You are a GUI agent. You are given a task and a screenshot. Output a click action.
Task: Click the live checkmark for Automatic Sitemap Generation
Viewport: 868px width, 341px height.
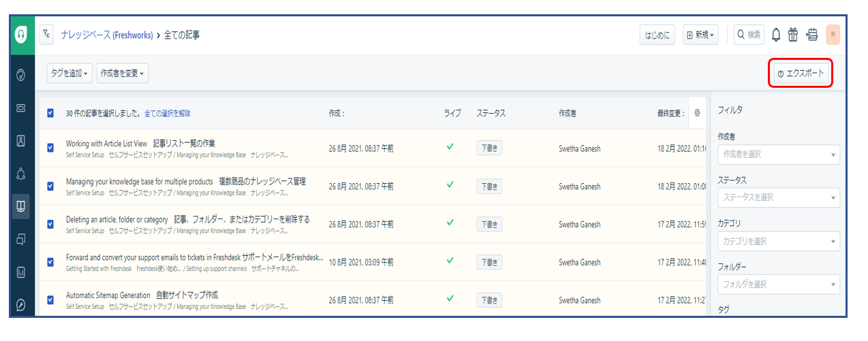449,298
